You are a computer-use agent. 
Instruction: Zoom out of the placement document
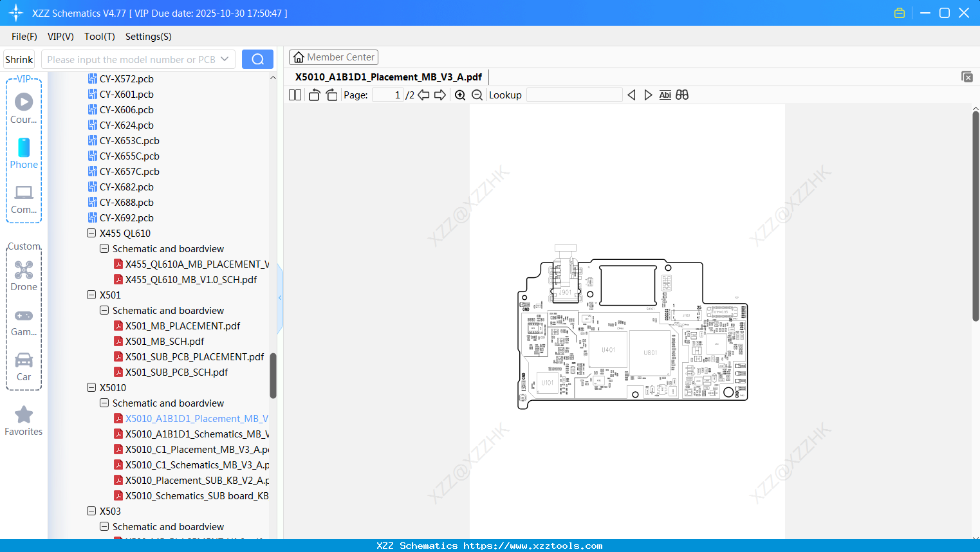(x=477, y=95)
